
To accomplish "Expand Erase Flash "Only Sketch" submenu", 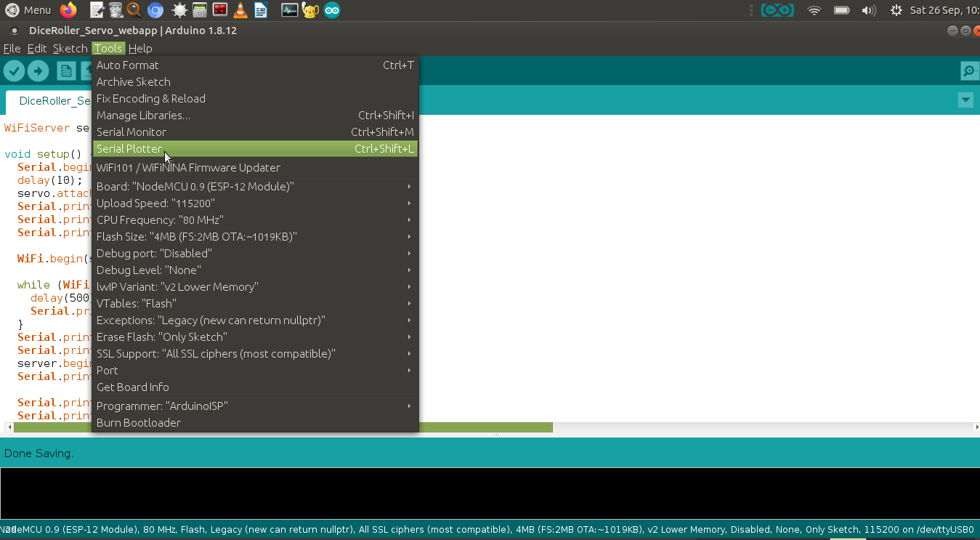I will pos(256,337).
